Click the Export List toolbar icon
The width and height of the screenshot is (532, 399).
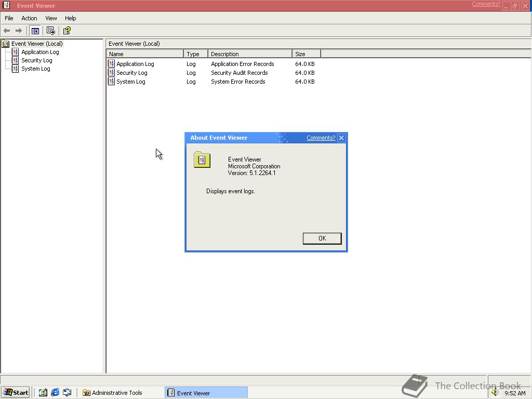50,31
